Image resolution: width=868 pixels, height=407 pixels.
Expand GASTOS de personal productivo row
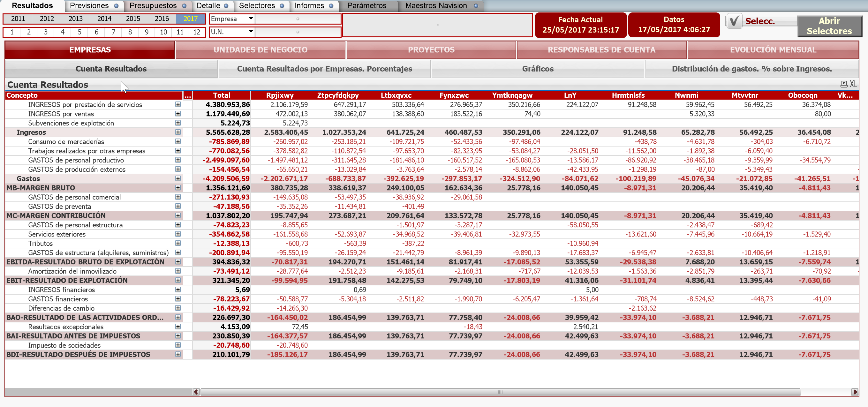click(178, 160)
